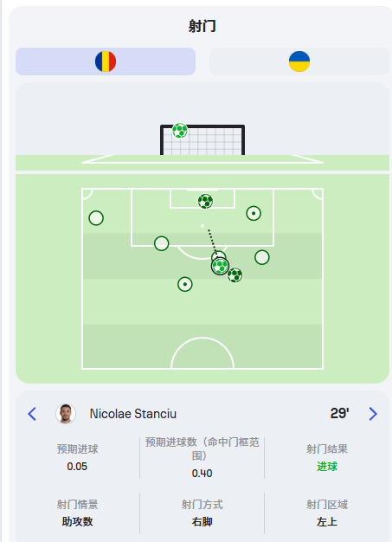Pick the dotted shot circle right of the six-yard box

click(x=254, y=213)
